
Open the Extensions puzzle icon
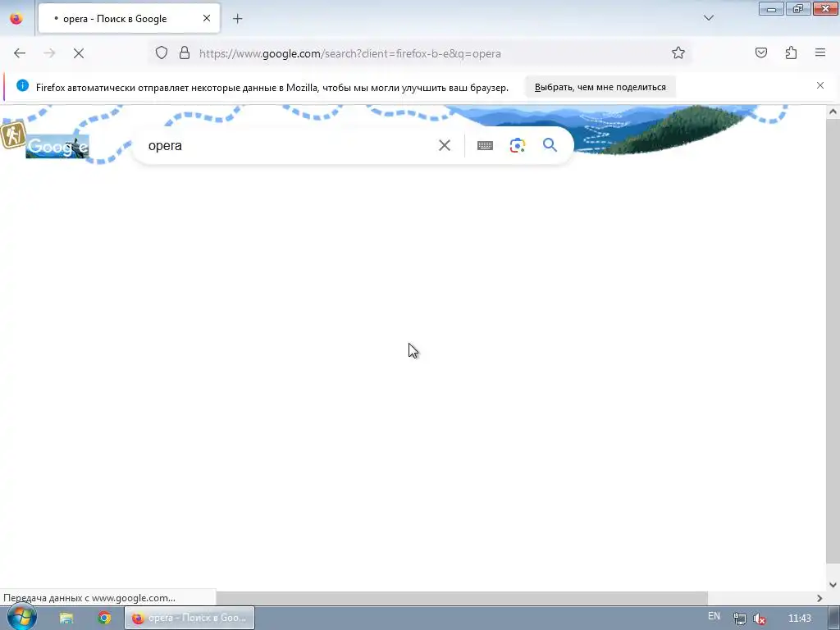(x=791, y=52)
